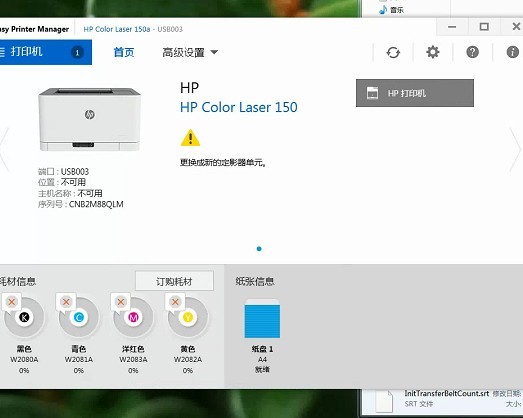Switch to the 首页 home tab
523x418 pixels.
click(x=124, y=52)
